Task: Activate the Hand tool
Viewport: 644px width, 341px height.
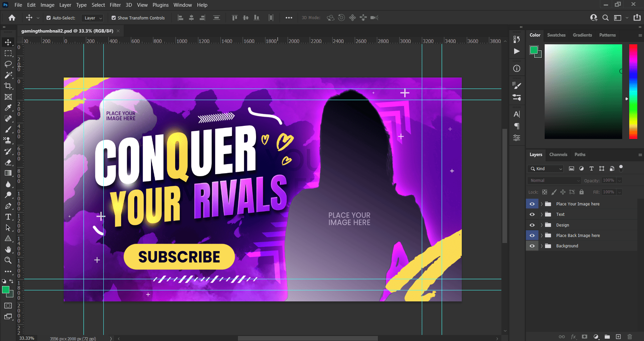Action: 8,249
